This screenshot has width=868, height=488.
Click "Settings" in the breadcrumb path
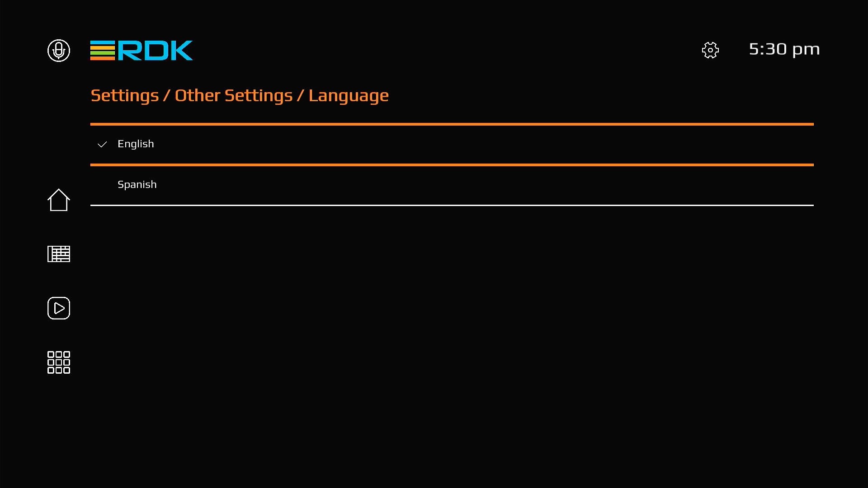pos(124,96)
